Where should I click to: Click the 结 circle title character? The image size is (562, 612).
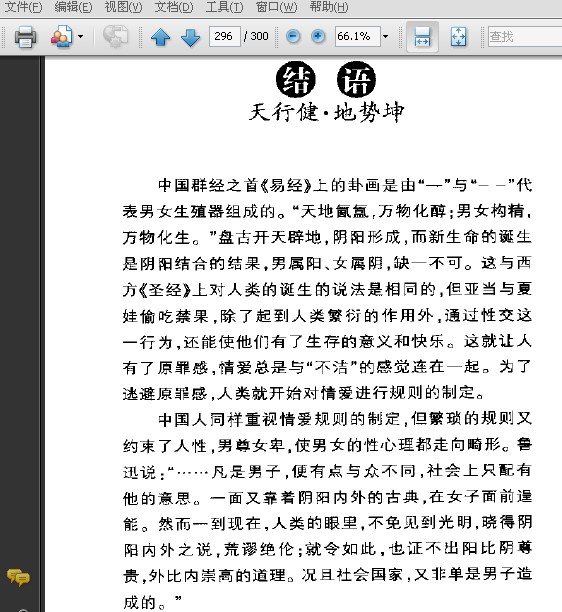click(295, 80)
